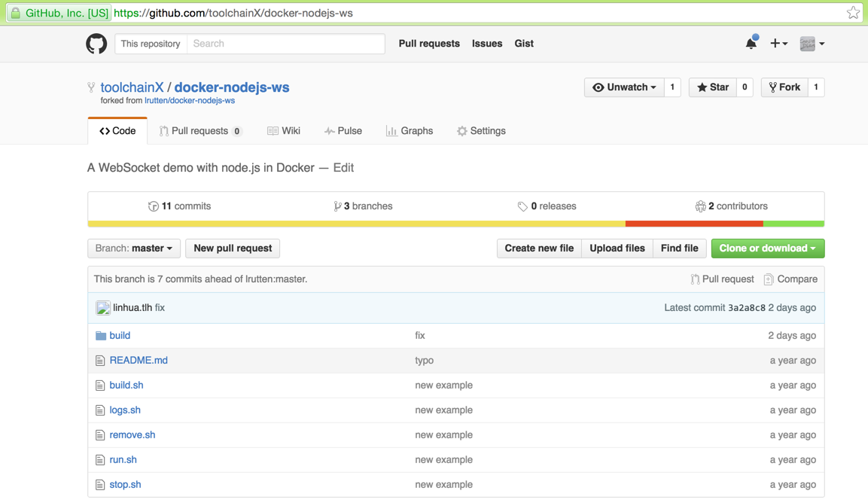Open the repository Settings tab
The width and height of the screenshot is (868, 503).
481,131
